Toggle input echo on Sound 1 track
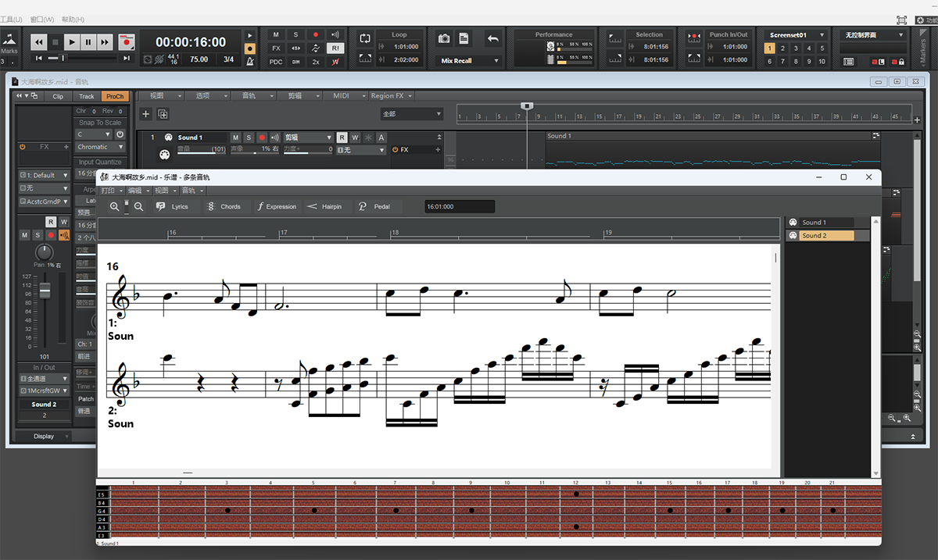Viewport: 938px width, 560px height. (x=274, y=137)
